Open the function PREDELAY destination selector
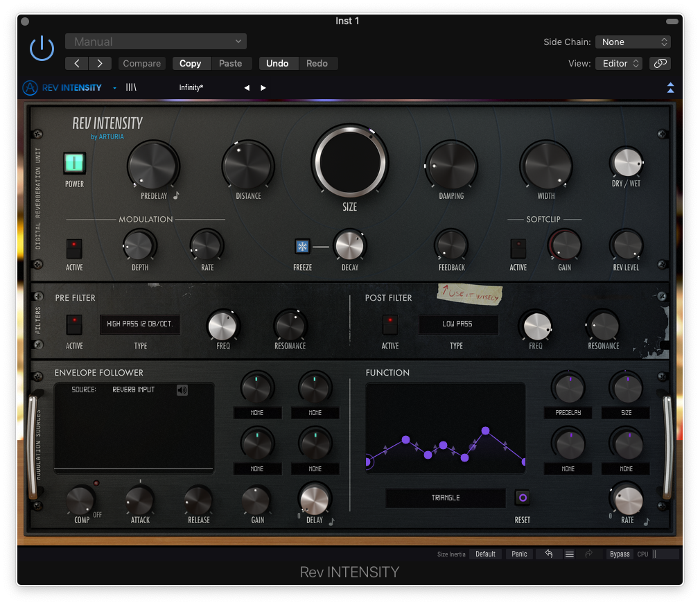This screenshot has height=605, width=700. point(568,413)
